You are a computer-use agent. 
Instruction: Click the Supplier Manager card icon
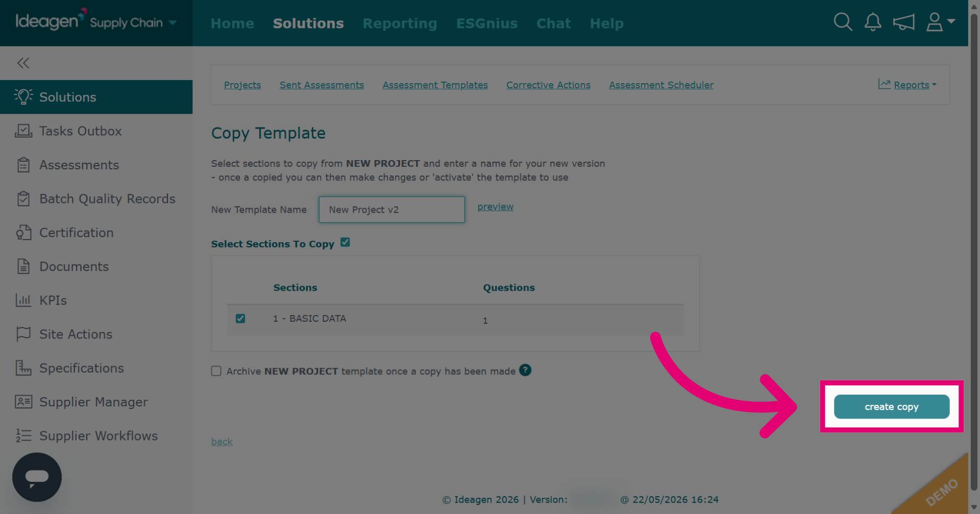(x=23, y=402)
